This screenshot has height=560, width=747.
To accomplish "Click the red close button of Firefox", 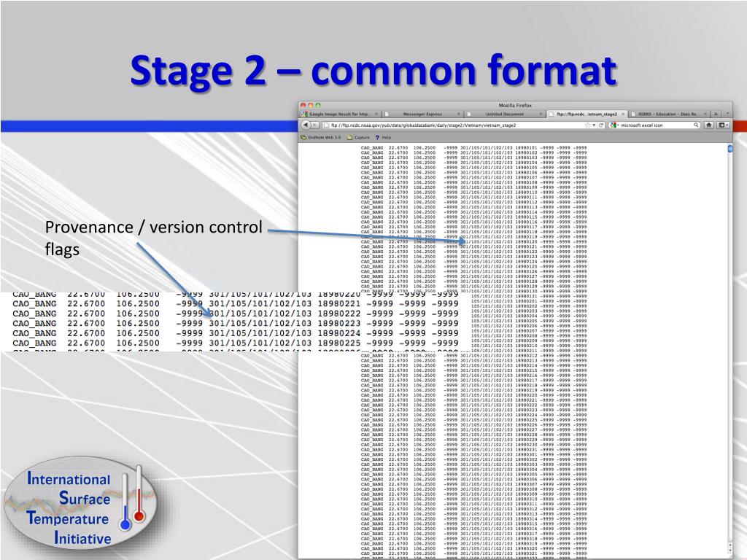I will (x=303, y=105).
